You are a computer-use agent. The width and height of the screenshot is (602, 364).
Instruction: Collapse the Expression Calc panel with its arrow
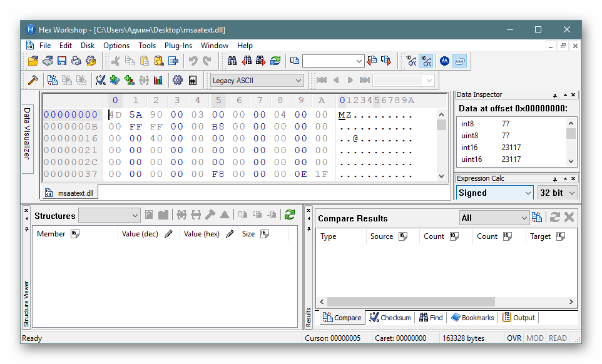coord(565,179)
